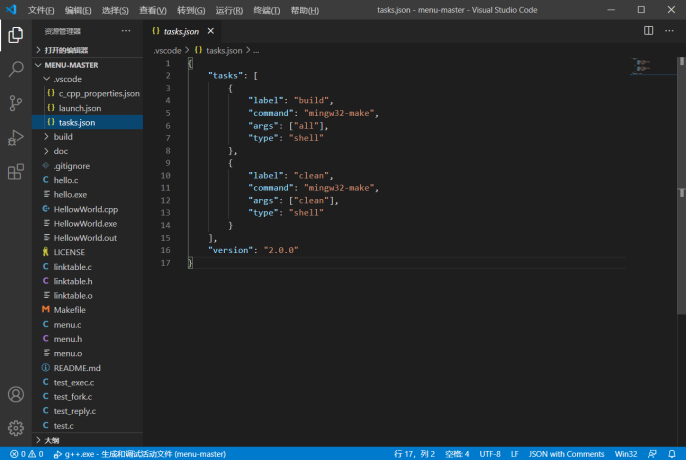Open linktable.h header file
Viewport: 686px width, 460px height.
click(88, 281)
